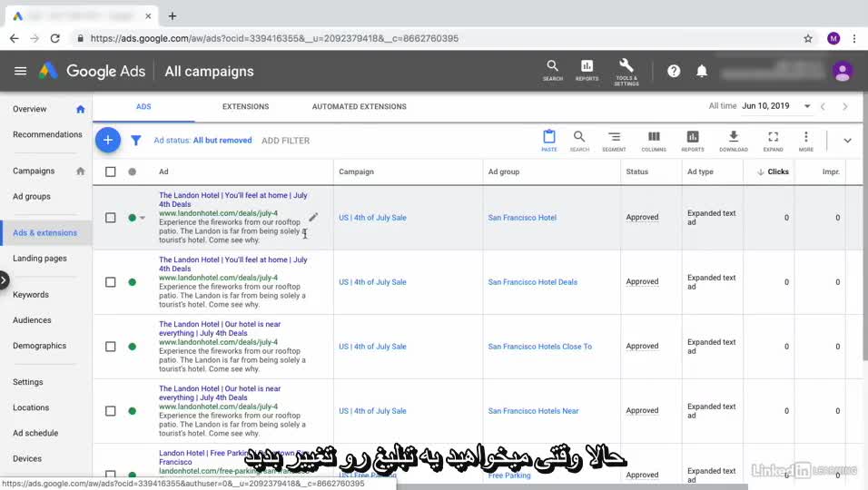Open the filter funnel icon
The image size is (868, 490).
click(x=136, y=141)
